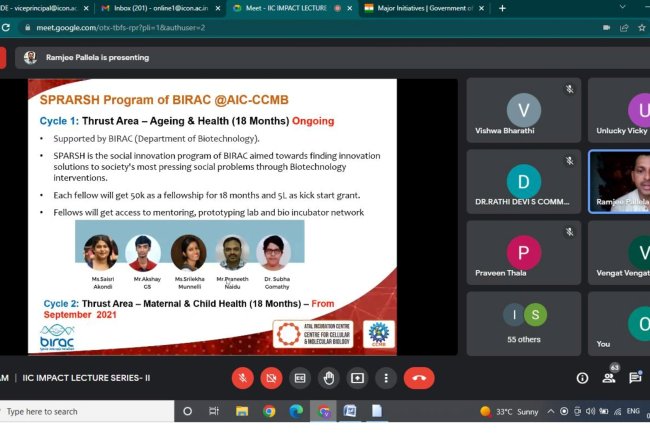650x433 pixels.
Task: Click Windows Type here to search box
Action: coord(86,411)
